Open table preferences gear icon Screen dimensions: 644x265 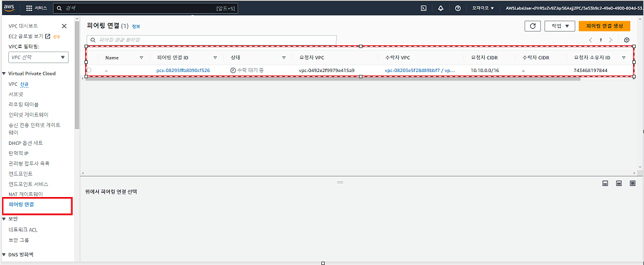pos(626,40)
